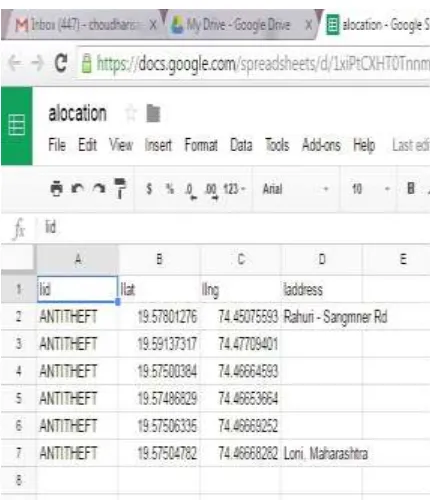Format as percent with % icon
This screenshot has height=500, width=430.
tap(170, 189)
